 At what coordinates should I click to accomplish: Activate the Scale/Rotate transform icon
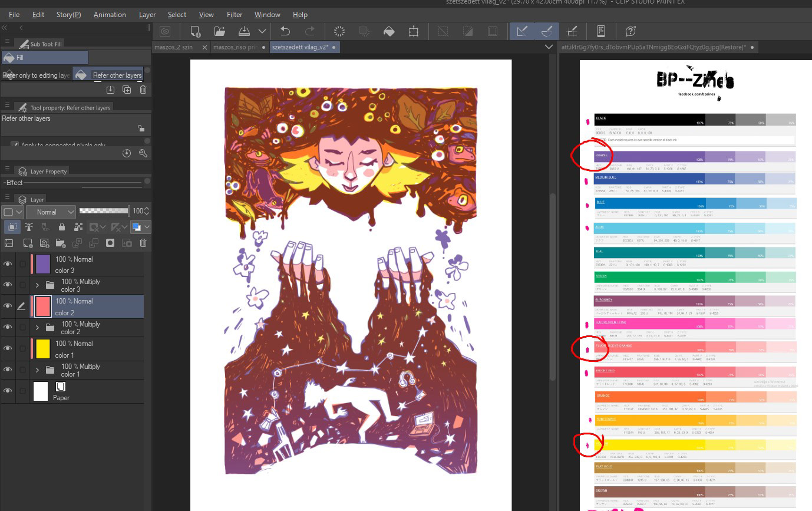tap(414, 31)
